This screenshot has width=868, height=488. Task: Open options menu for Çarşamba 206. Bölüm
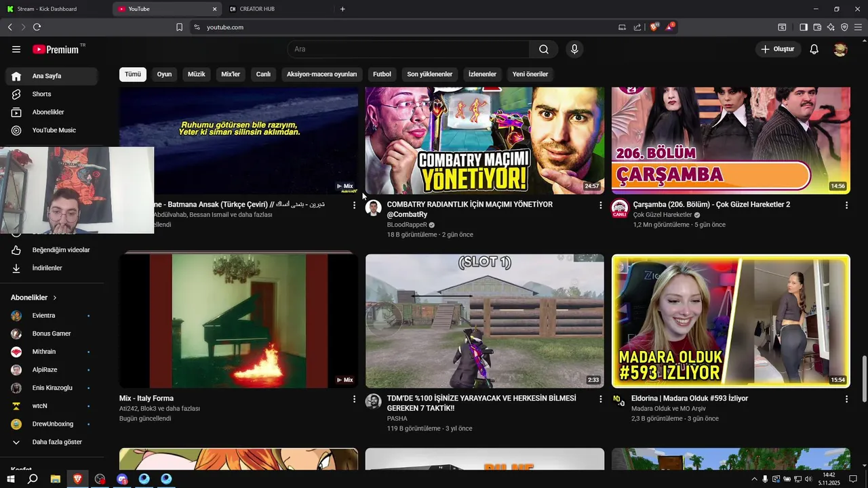[846, 205]
